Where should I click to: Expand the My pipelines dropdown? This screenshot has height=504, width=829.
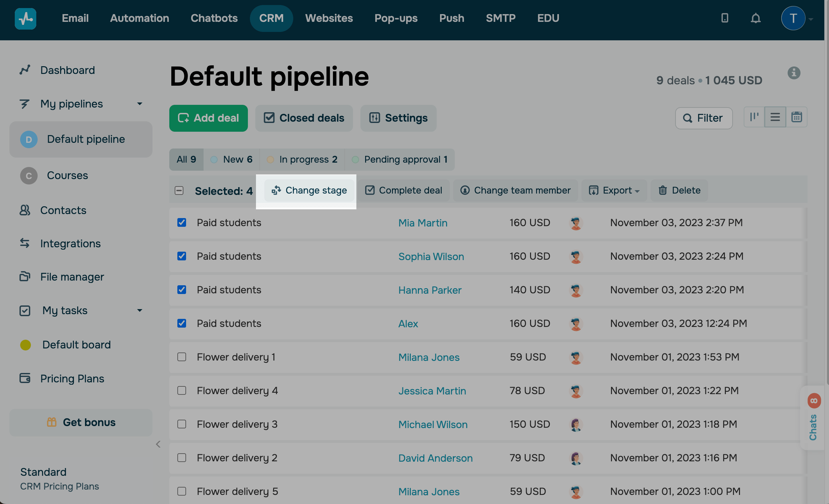click(x=139, y=104)
